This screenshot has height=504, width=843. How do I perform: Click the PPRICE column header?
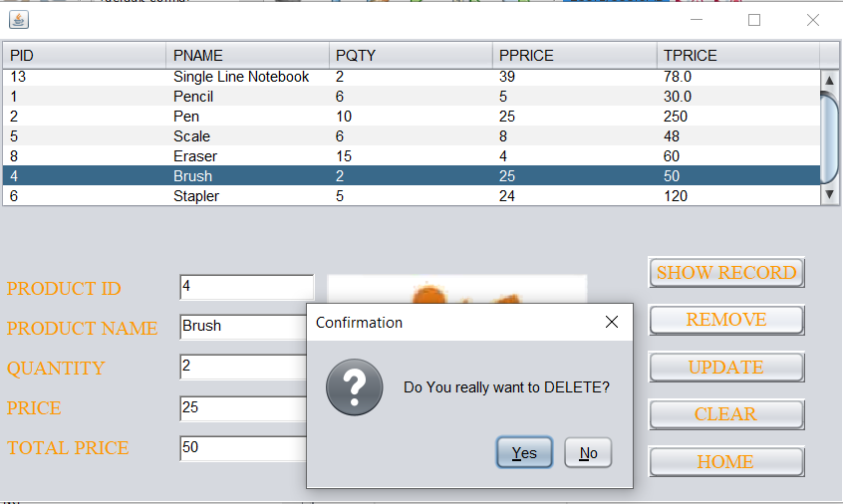click(x=574, y=56)
